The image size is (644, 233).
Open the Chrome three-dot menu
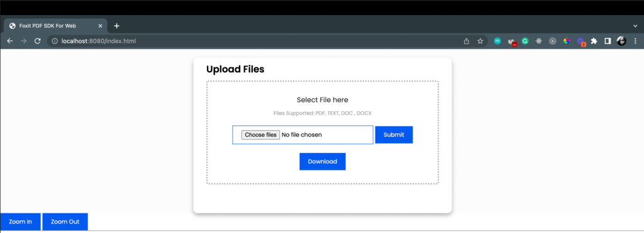tap(635, 41)
